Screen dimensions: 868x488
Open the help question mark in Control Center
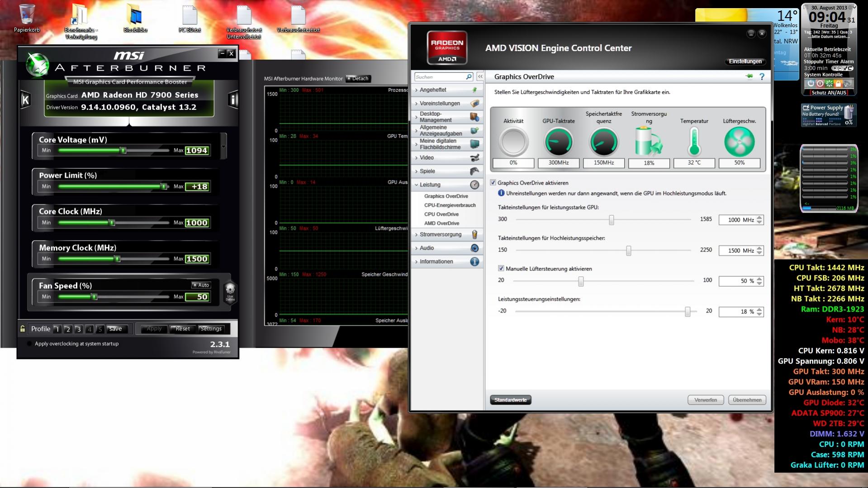tap(762, 77)
